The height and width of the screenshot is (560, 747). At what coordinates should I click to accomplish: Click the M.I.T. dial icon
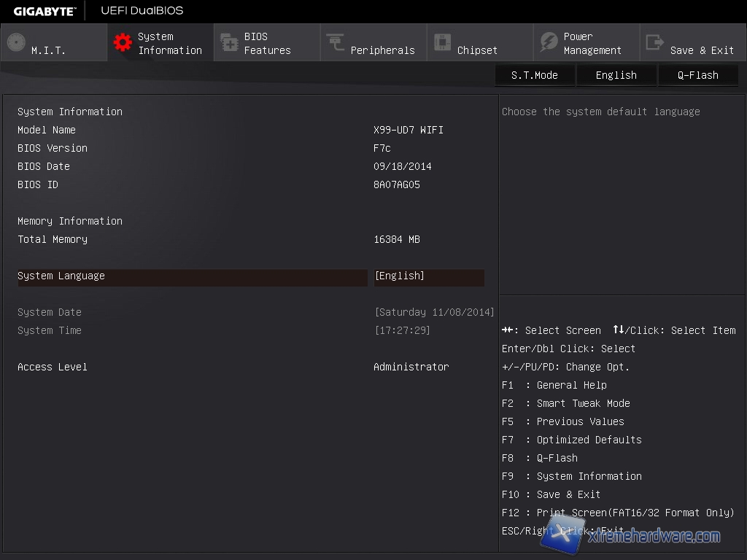(16, 42)
